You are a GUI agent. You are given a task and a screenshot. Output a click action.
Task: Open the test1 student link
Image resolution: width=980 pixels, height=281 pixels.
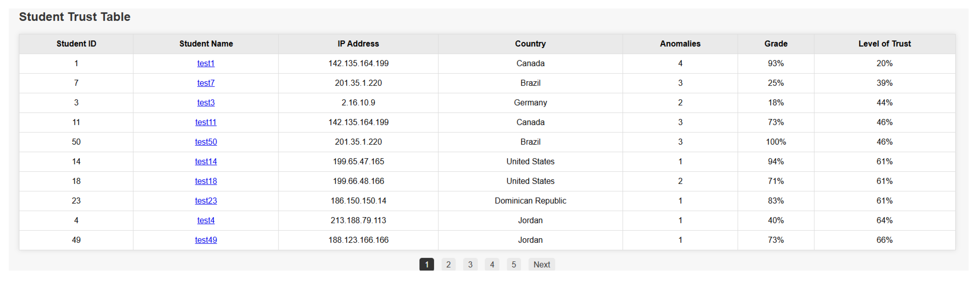pyautogui.click(x=205, y=64)
